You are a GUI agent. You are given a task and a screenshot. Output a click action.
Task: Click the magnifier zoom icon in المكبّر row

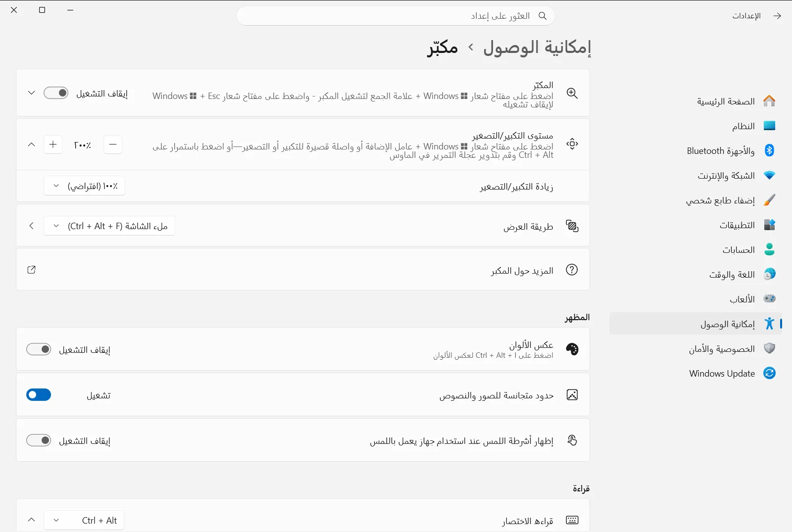pos(572,93)
